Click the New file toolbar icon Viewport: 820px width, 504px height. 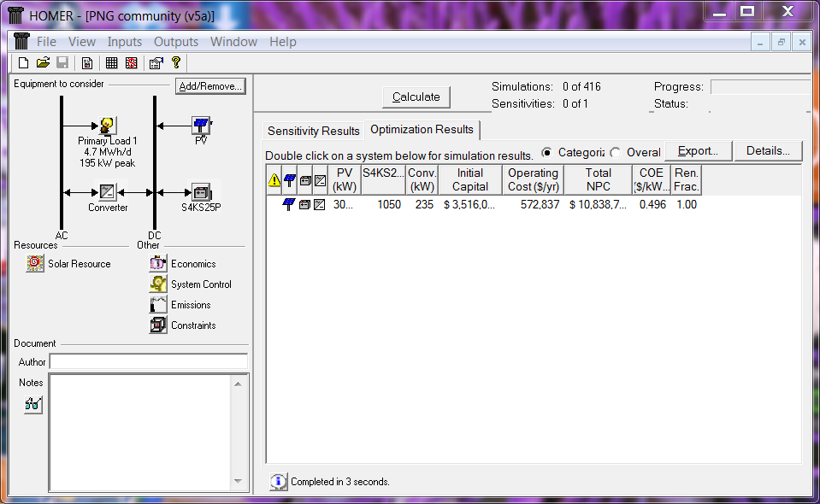pos(22,62)
